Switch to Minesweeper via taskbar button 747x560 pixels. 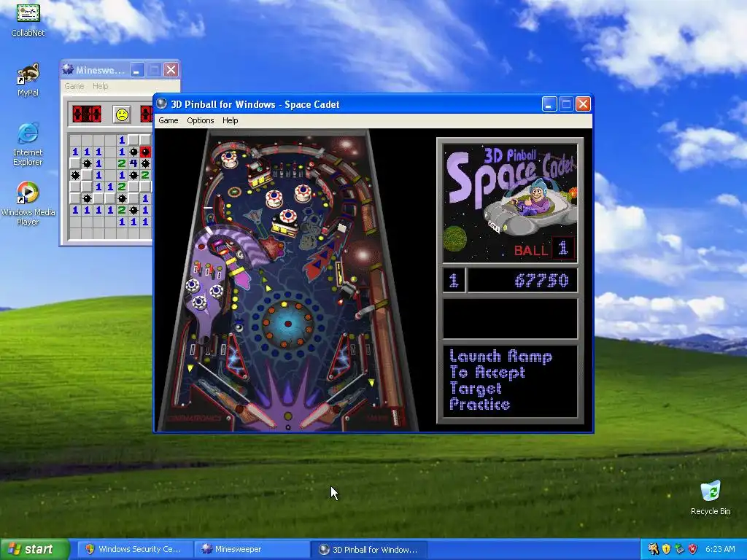pos(251,549)
